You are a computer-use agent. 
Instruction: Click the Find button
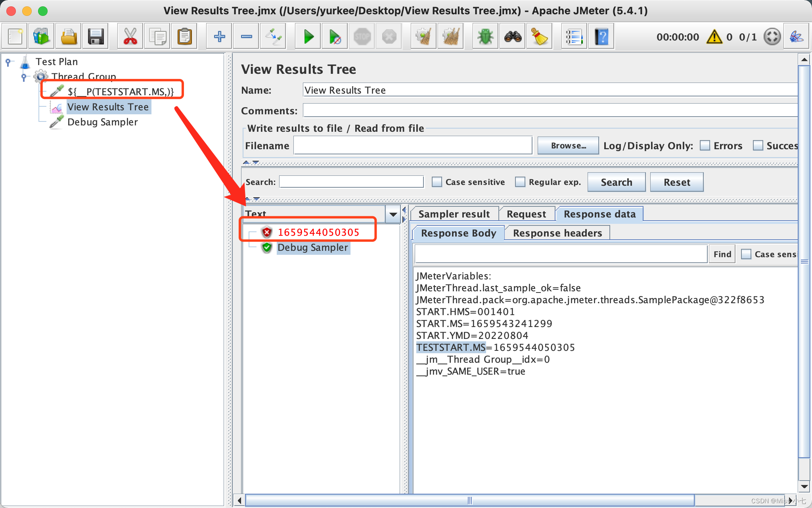coord(722,254)
